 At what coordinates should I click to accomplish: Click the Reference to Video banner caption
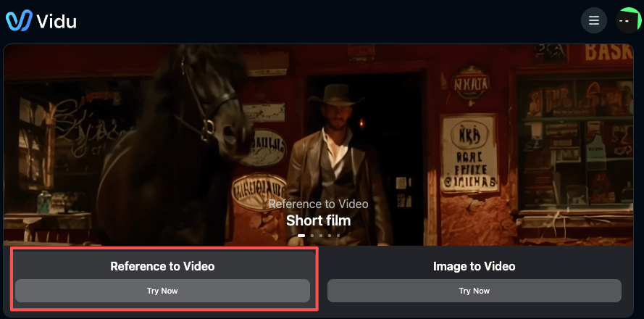point(318,204)
